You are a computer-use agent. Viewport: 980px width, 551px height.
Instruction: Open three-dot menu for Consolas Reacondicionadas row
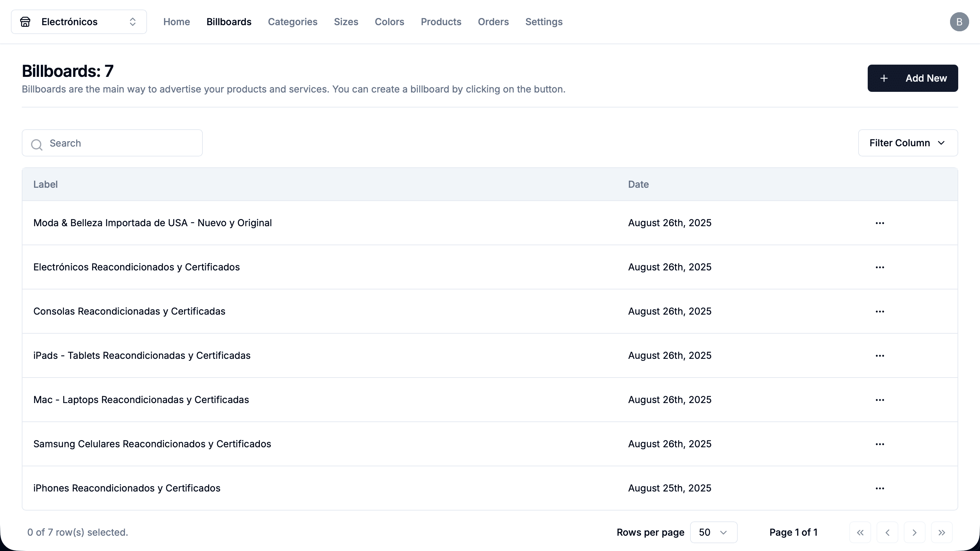click(880, 312)
